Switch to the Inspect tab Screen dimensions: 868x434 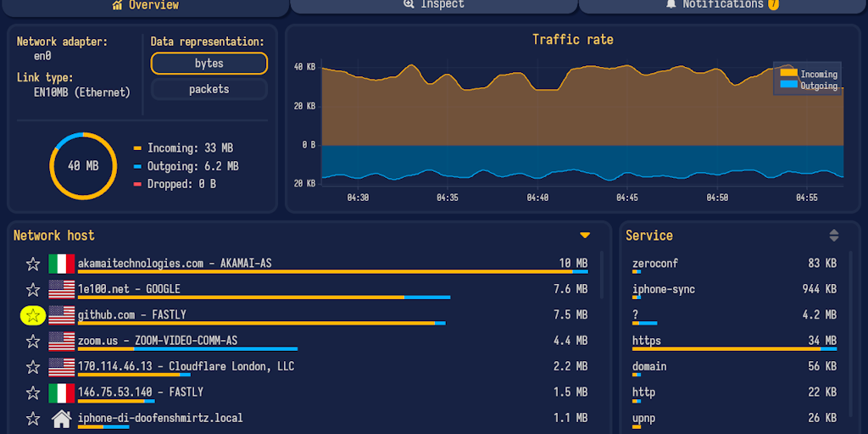[434, 6]
